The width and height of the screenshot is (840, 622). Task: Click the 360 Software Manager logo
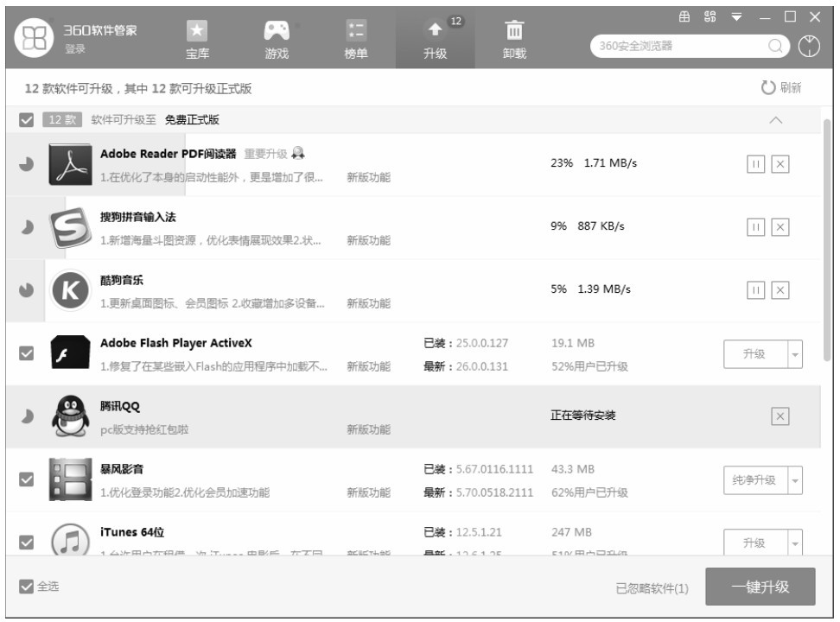[x=35, y=37]
